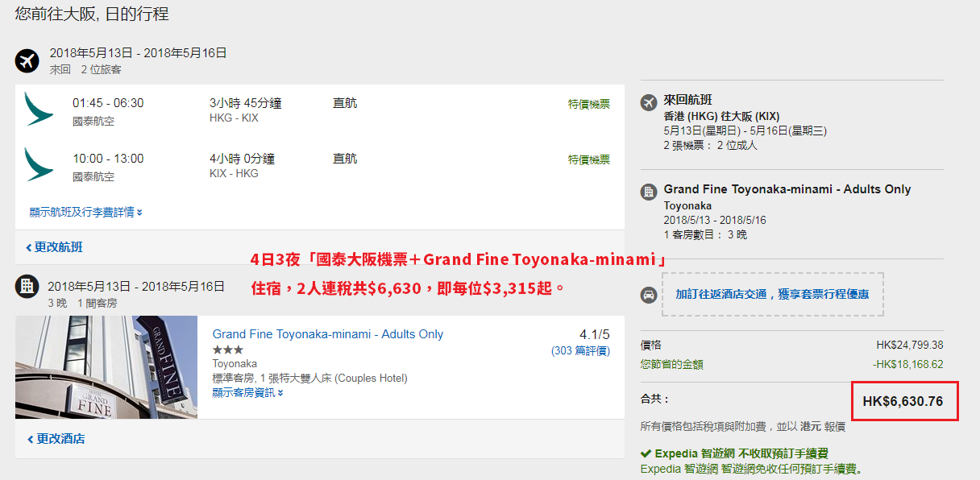Click the round hotel building icon beside stay dates
This screenshot has width=980, height=480.
click(27, 285)
